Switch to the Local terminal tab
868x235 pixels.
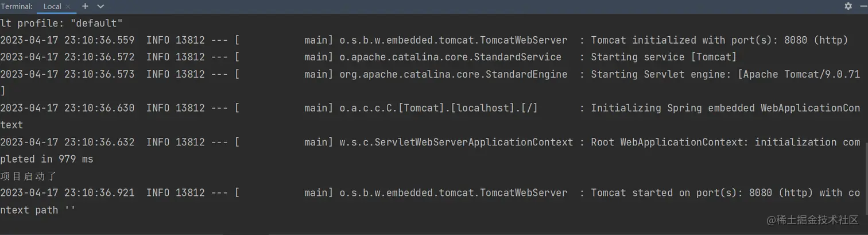tap(52, 6)
